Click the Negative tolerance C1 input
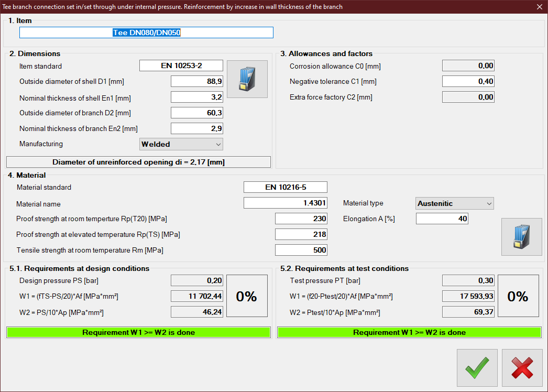The image size is (548, 392). pos(468,82)
